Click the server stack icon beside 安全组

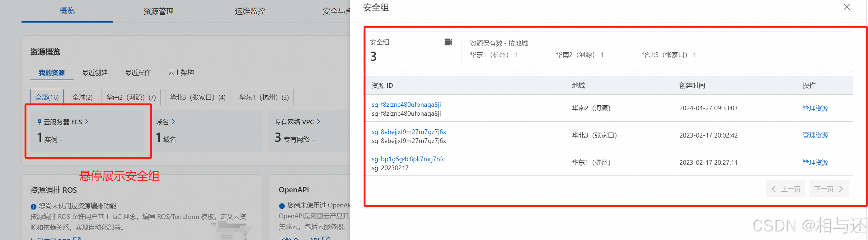[x=448, y=42]
